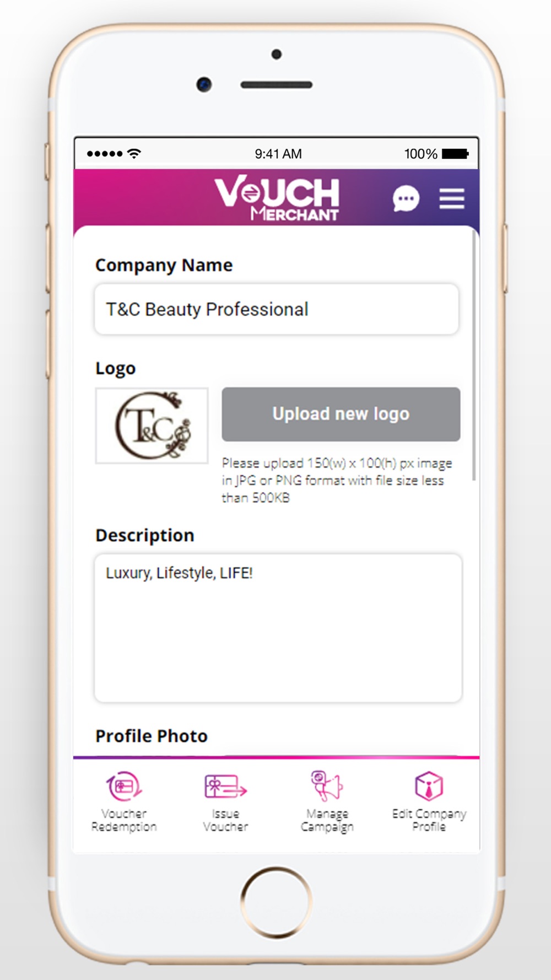The width and height of the screenshot is (551, 980).
Task: Click the Upload new logo button
Action: (x=341, y=414)
